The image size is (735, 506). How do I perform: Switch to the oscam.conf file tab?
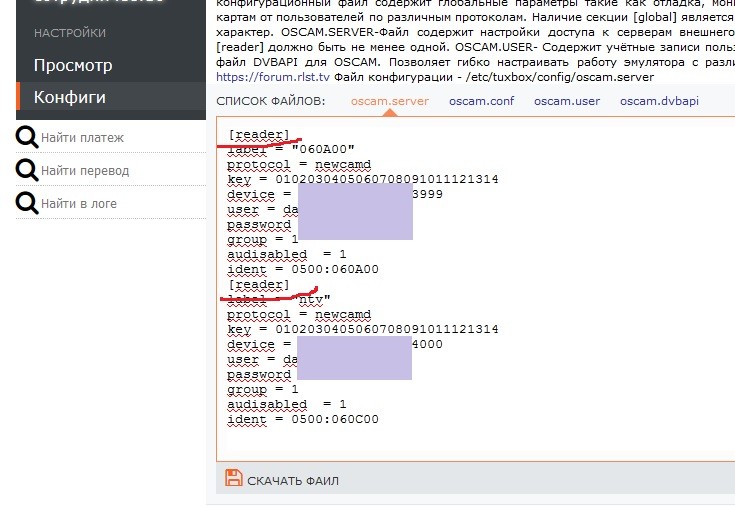[481, 101]
